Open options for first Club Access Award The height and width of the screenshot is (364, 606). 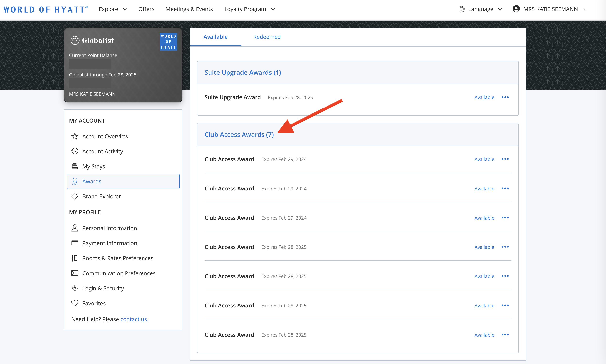(505, 159)
